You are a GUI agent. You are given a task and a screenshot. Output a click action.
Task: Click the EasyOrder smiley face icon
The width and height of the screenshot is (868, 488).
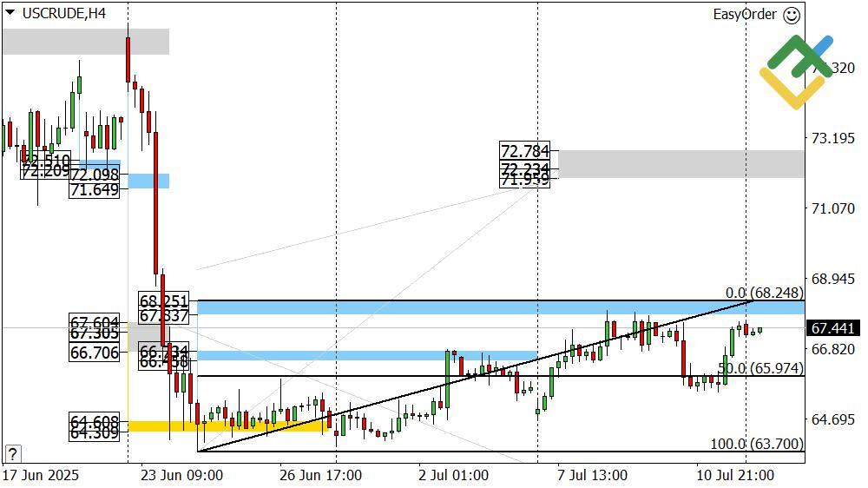(x=791, y=15)
